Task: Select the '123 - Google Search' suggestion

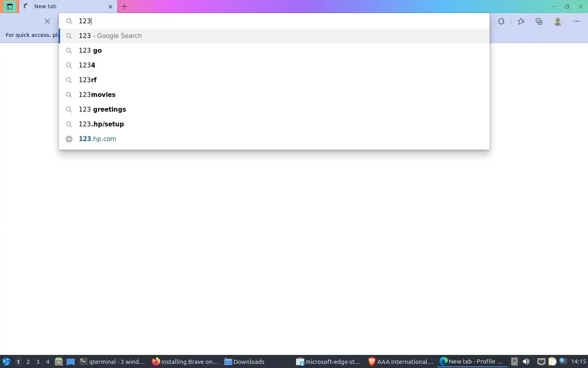Action: [274, 36]
